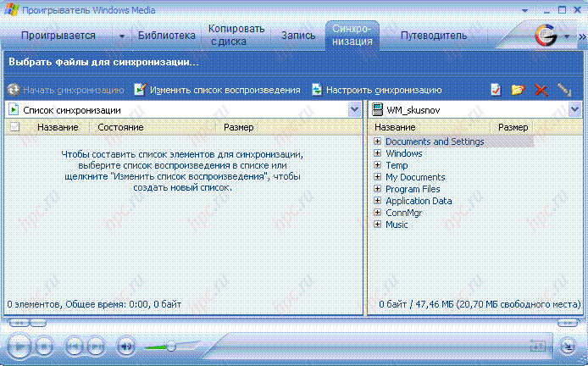Image resolution: width=588 pixels, height=366 pixels.
Task: Select the Синхронизация tab
Action: (x=352, y=35)
